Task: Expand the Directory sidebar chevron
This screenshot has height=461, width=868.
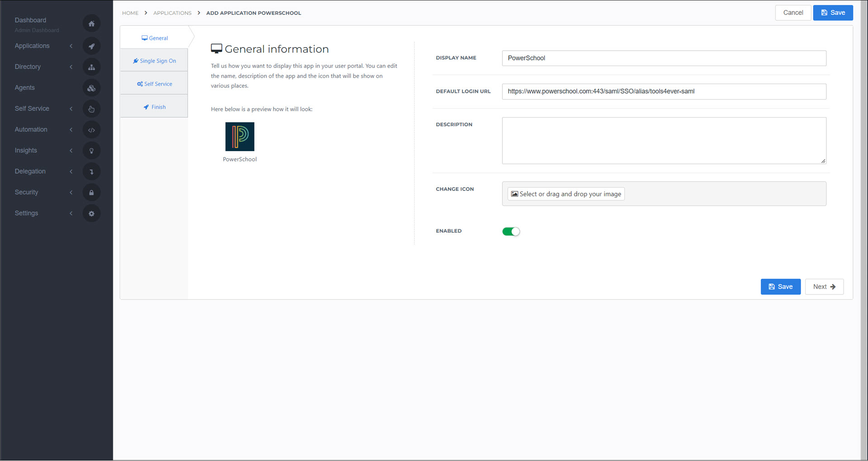Action: (71, 67)
